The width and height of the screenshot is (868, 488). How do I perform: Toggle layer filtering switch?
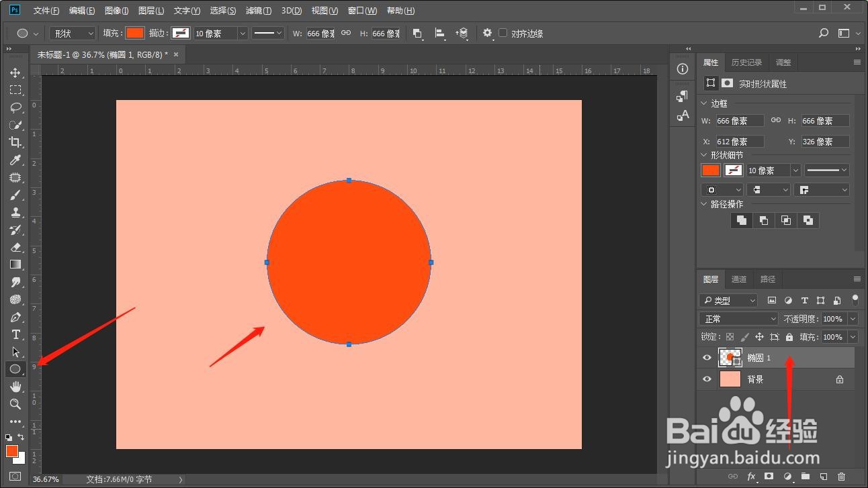pyautogui.click(x=855, y=299)
